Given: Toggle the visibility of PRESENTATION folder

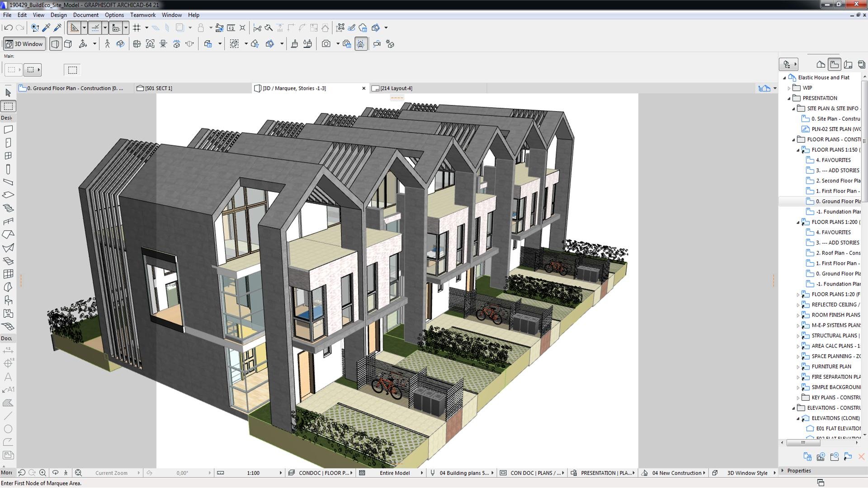Looking at the screenshot, I should click(x=790, y=98).
